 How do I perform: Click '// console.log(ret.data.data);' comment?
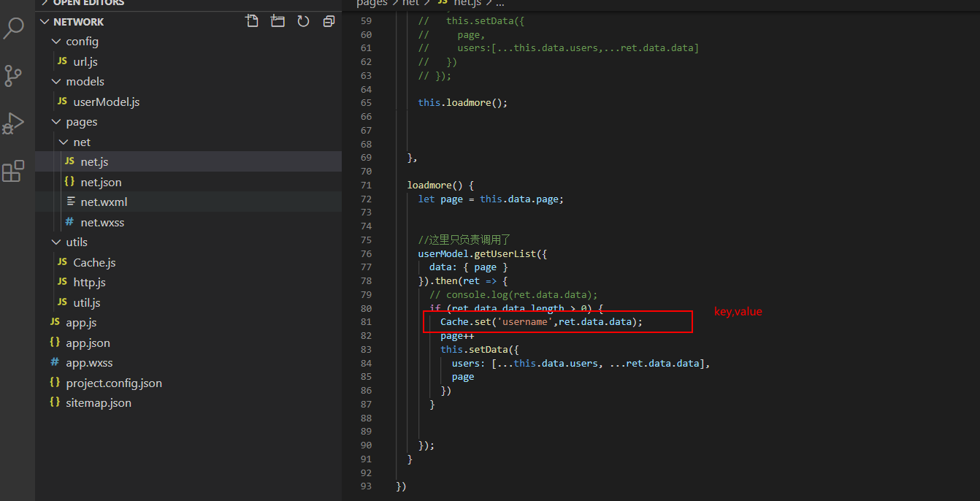tap(513, 295)
